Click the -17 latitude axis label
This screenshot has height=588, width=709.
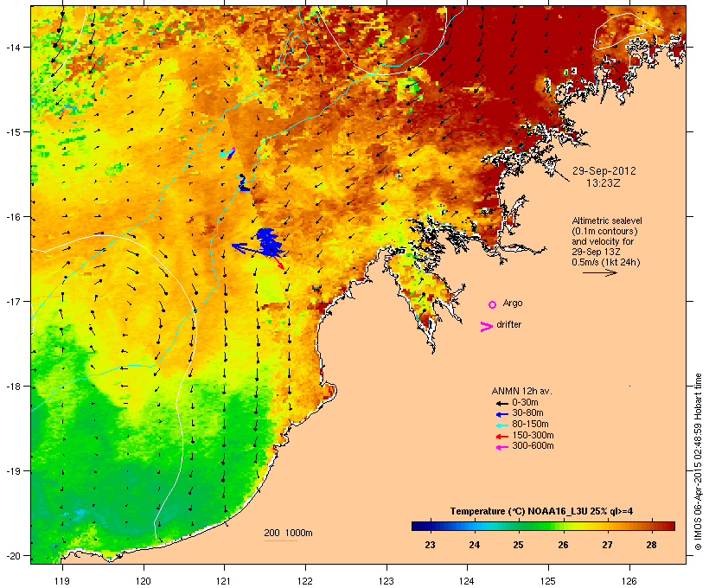tap(12, 301)
